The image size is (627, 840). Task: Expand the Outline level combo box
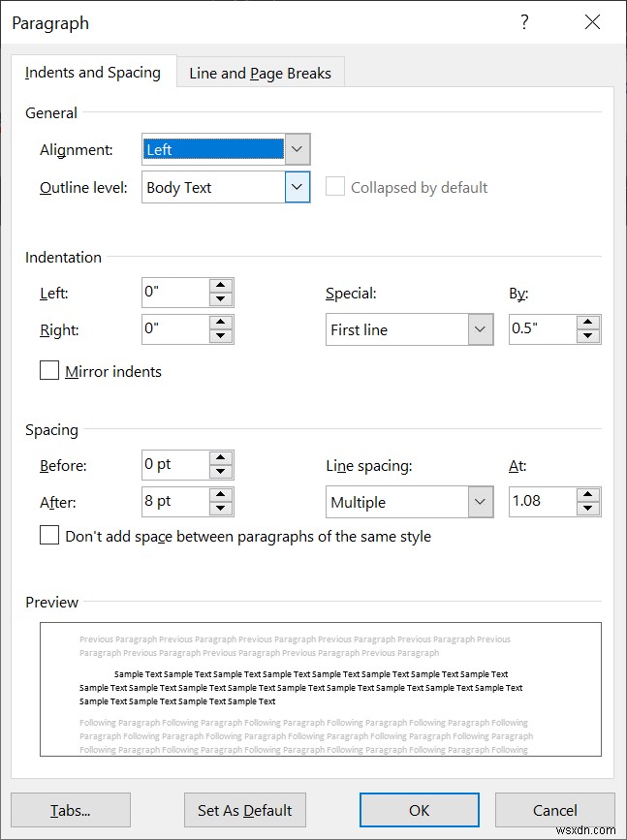coord(298,187)
